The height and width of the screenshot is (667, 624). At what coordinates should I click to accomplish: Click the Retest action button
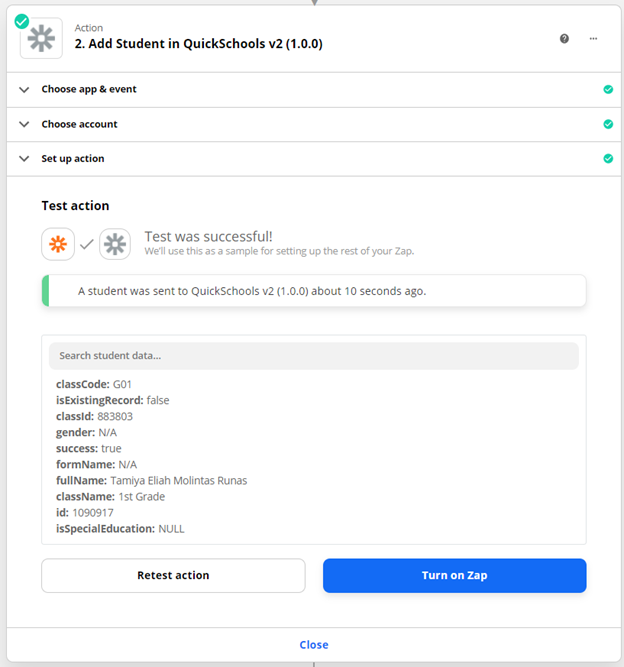[x=173, y=575]
